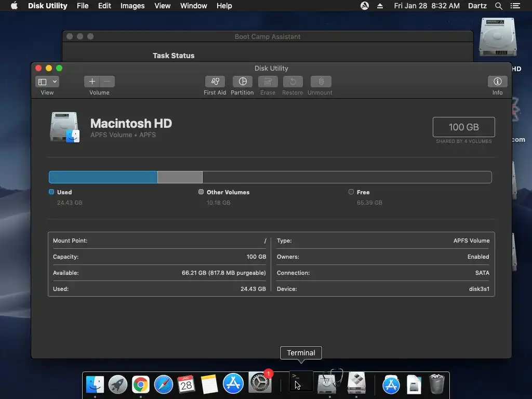Image resolution: width=532 pixels, height=399 pixels.
Task: Open Finder from the Dock
Action: point(95,384)
